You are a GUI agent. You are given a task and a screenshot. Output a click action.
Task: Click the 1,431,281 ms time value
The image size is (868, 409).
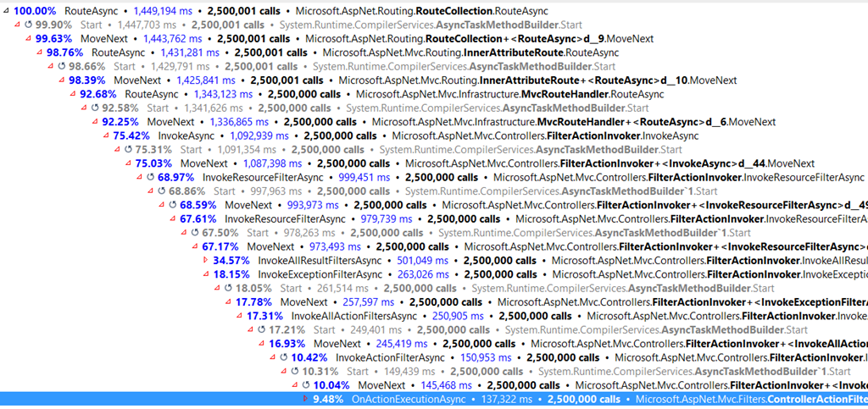(x=190, y=53)
